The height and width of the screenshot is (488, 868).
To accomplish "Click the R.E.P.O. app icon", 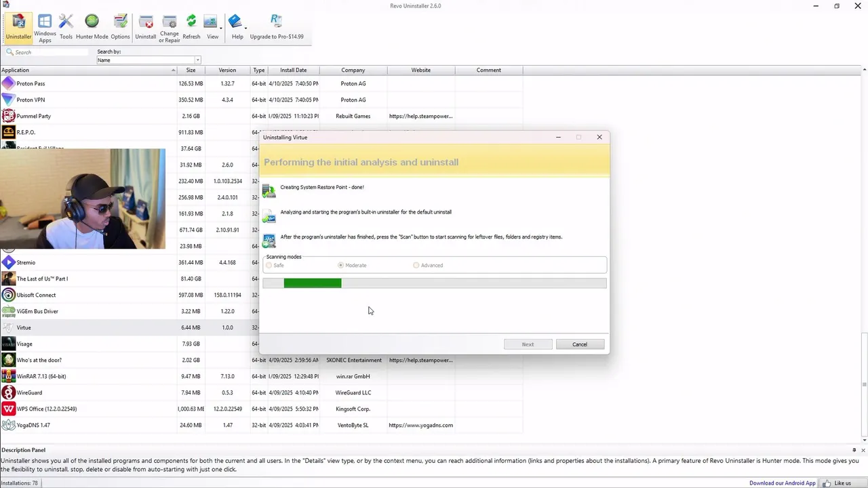I will coord(8,132).
